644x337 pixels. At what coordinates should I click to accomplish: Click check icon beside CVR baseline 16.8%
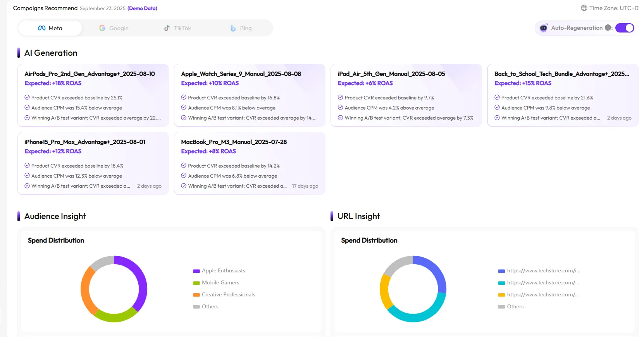coord(184,98)
